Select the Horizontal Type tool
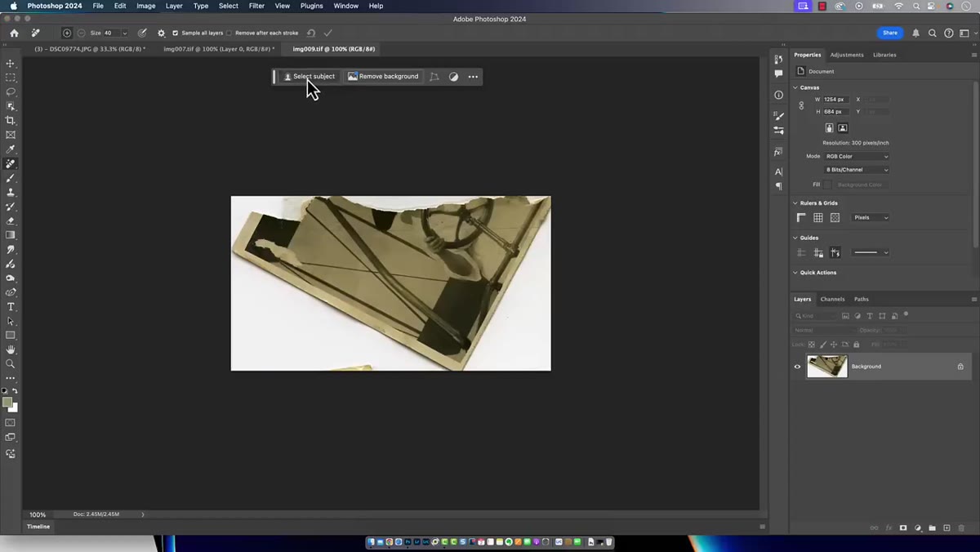The image size is (980, 552). [x=11, y=307]
